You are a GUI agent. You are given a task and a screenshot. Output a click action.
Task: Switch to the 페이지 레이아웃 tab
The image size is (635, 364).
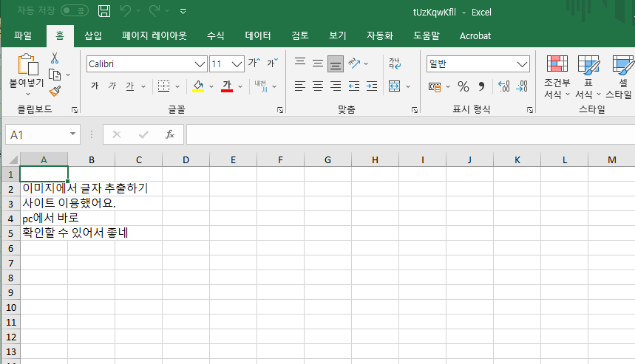(154, 35)
